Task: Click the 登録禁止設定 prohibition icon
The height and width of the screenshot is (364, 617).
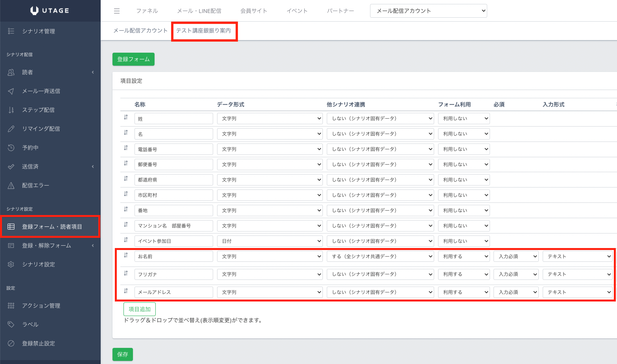Action: click(x=11, y=343)
